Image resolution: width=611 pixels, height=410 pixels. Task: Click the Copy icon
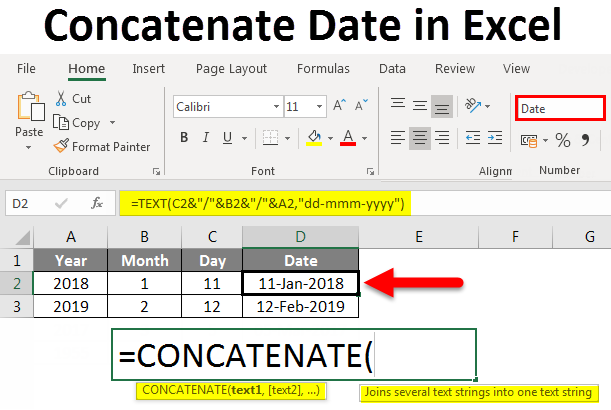pos(61,123)
